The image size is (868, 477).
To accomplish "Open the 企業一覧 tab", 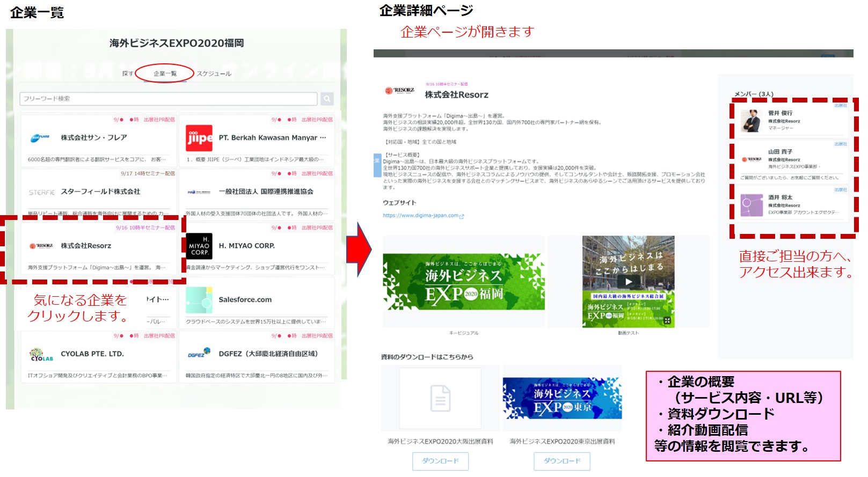I will click(165, 74).
